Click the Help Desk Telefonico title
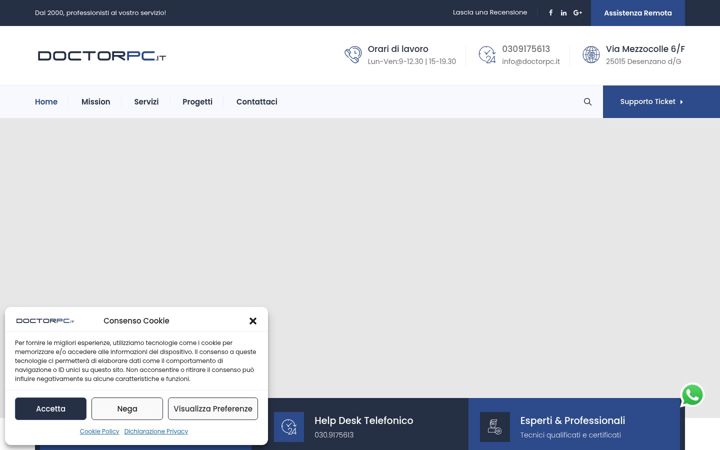720x450 pixels. [364, 420]
